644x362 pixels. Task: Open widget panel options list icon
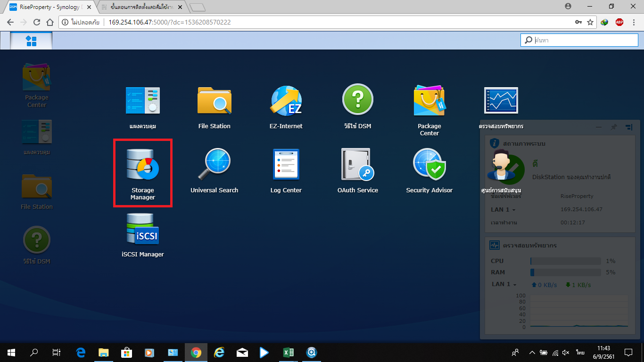coord(628,127)
